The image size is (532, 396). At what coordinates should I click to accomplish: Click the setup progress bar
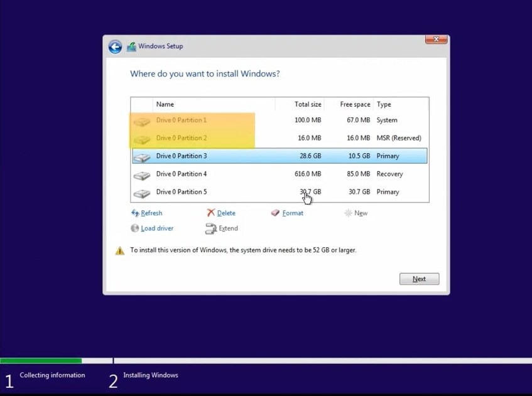(x=266, y=361)
